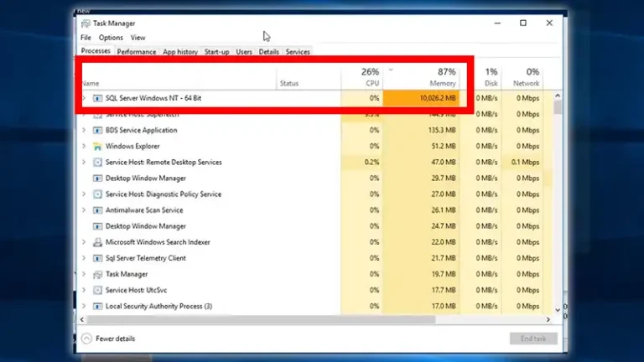The image size is (644, 362).
Task: Select the 10,026.2 MB memory cell
Action: click(x=422, y=98)
